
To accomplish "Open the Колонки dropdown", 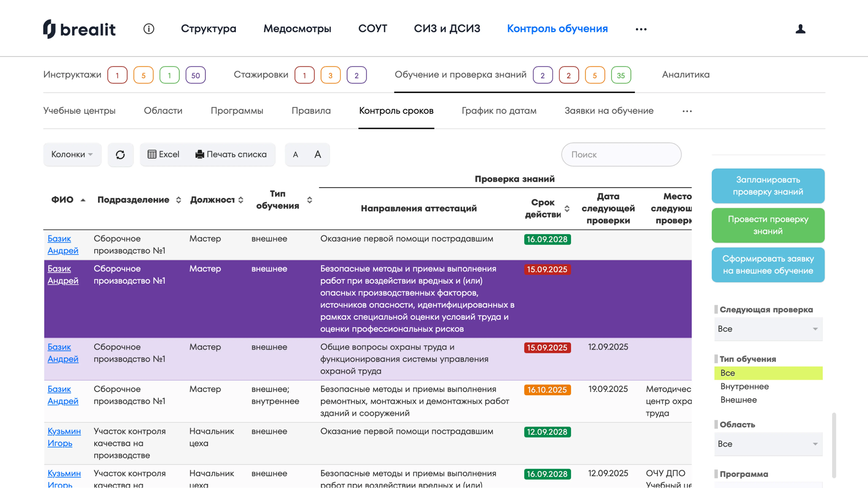I will pos(72,154).
